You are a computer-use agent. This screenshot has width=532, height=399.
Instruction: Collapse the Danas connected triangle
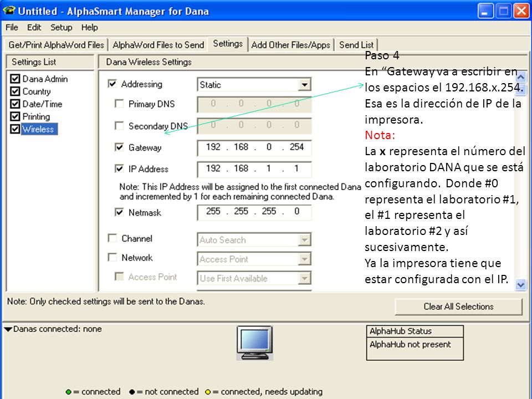(8, 329)
